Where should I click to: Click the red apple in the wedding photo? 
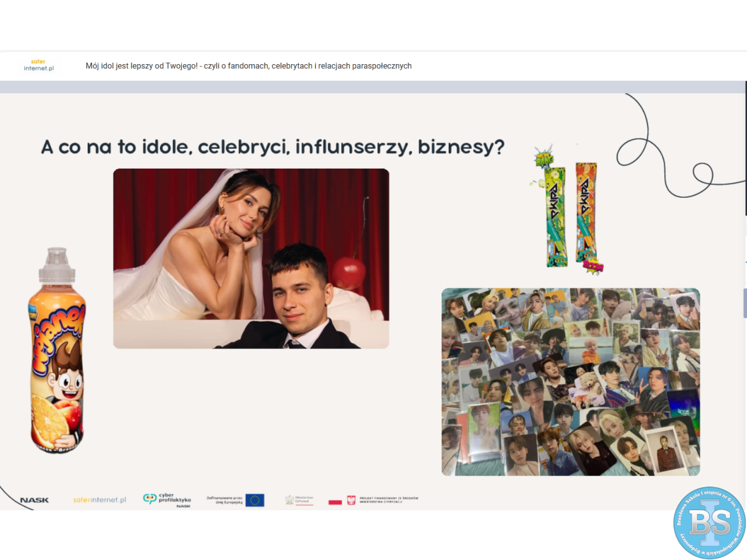pos(347,273)
